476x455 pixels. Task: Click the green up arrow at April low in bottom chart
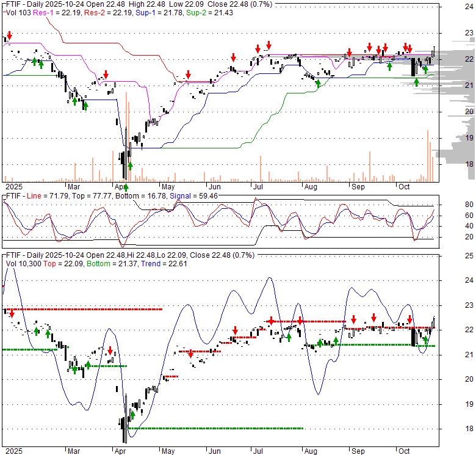[132, 416]
